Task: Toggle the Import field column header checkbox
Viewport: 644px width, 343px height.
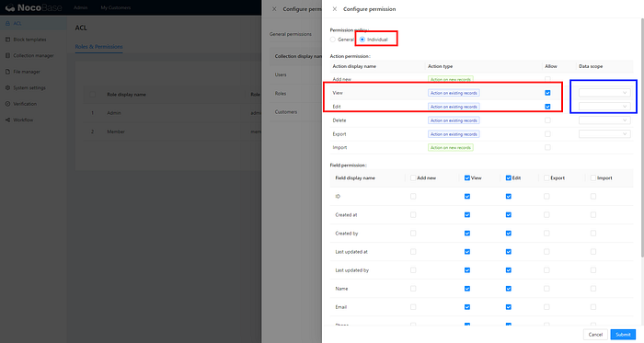Action: coord(593,178)
